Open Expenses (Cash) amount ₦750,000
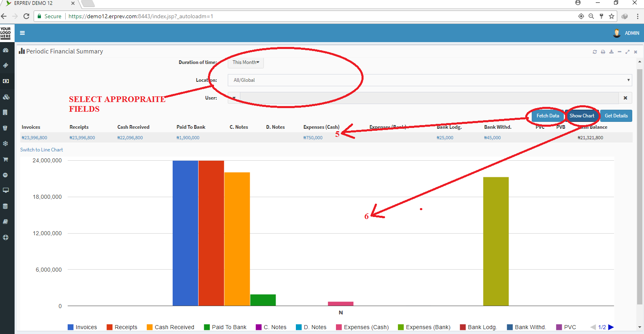Viewport: 644px width, 334px height. tap(313, 138)
